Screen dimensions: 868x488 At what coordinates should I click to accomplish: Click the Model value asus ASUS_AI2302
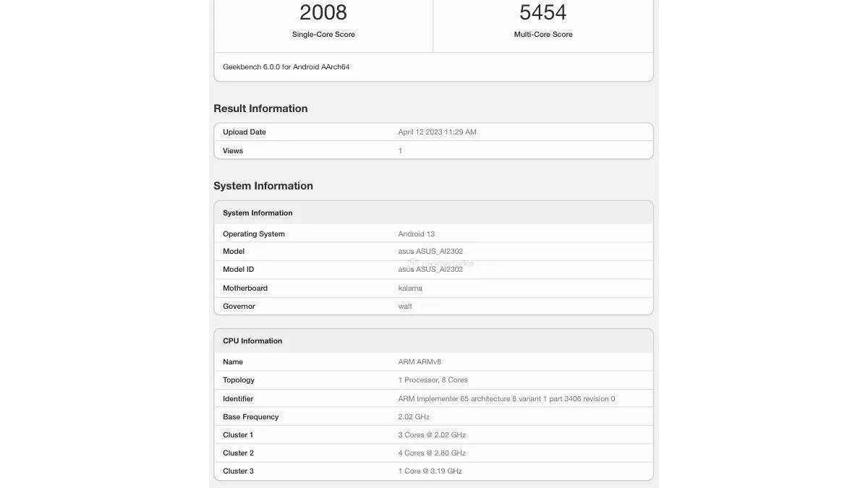[430, 250]
